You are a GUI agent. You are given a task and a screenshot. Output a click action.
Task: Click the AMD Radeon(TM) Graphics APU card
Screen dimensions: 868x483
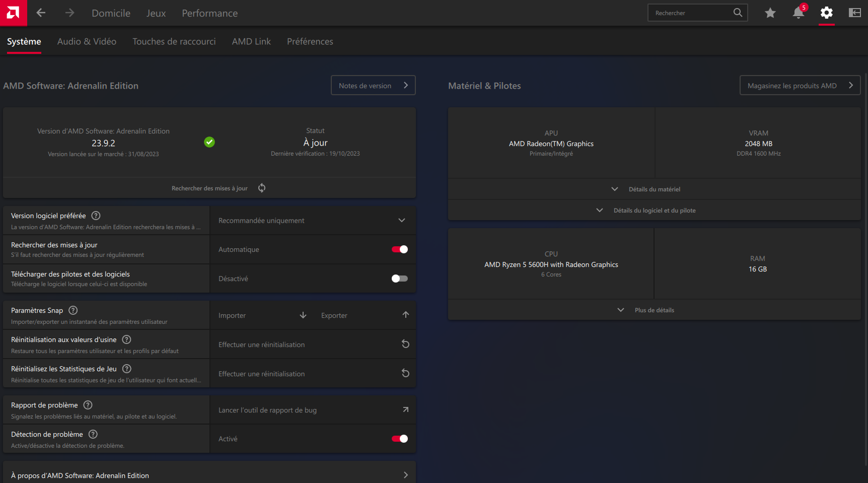pos(551,143)
